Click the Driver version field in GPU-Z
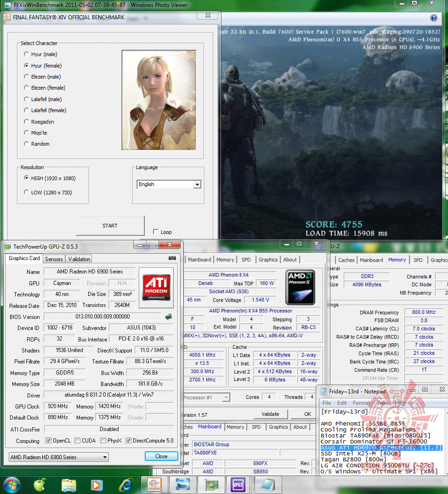Image resolution: width=448 pixels, height=494 pixels. pyautogui.click(x=109, y=394)
